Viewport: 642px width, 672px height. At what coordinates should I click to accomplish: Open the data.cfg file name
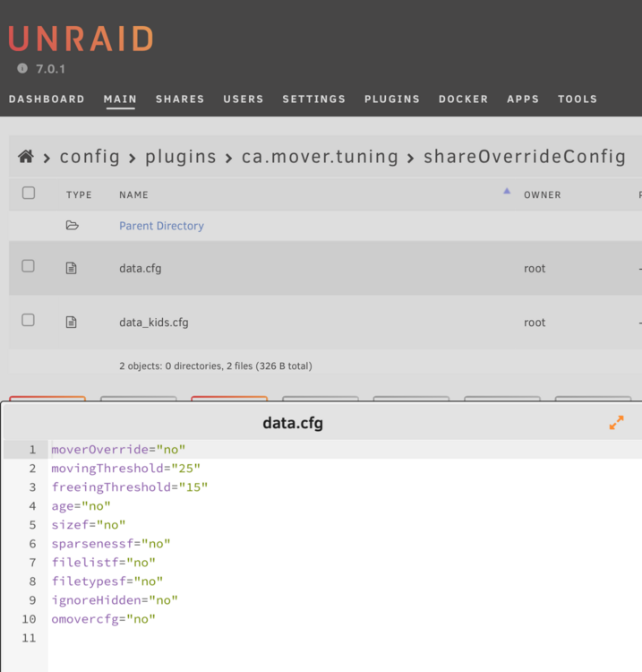pyautogui.click(x=141, y=269)
